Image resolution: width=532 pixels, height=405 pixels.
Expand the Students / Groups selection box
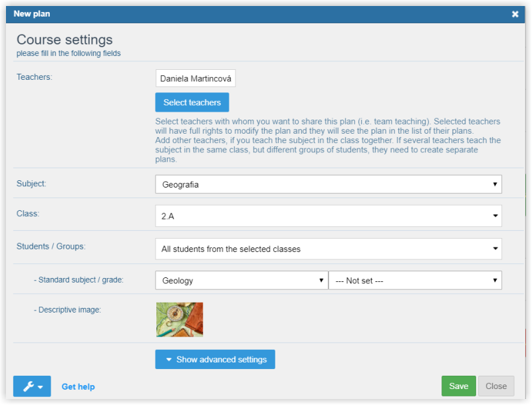pos(328,249)
